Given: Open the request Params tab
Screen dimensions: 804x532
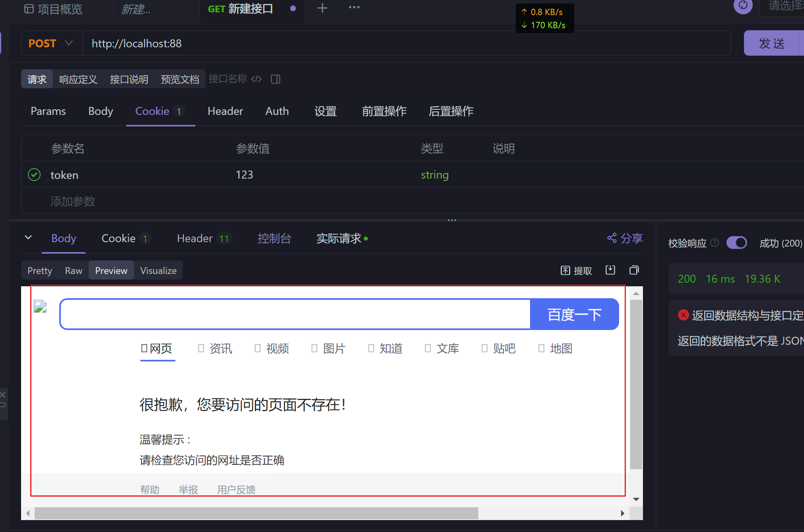Looking at the screenshot, I should point(48,111).
